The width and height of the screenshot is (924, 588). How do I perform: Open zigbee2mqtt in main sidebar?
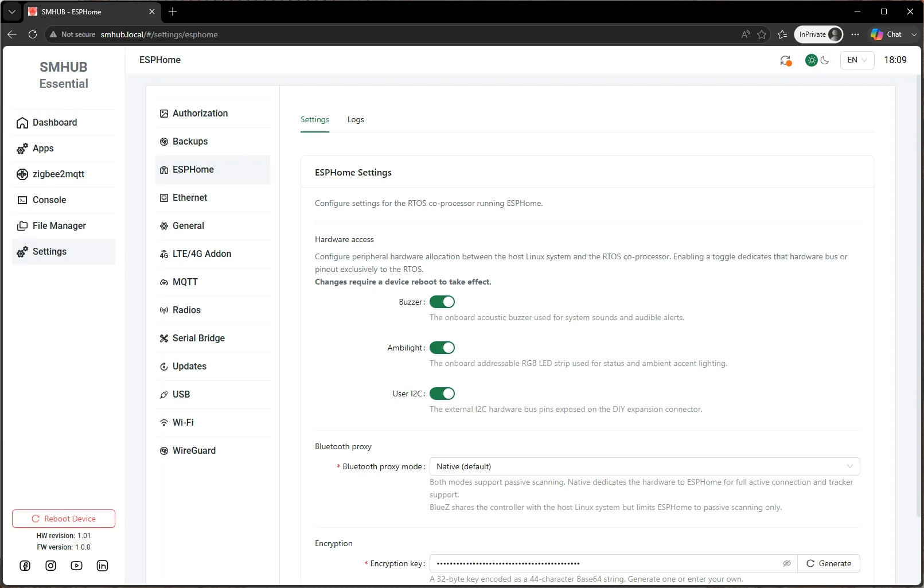click(64, 174)
